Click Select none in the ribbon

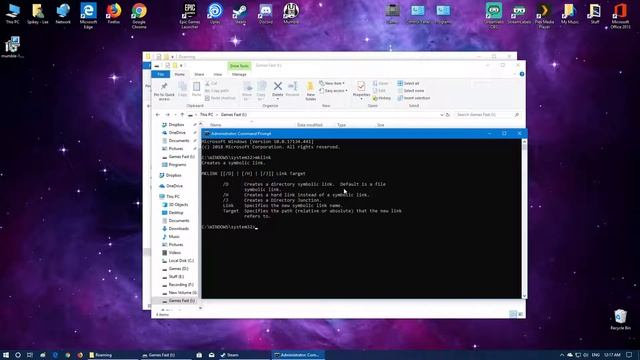(411, 91)
